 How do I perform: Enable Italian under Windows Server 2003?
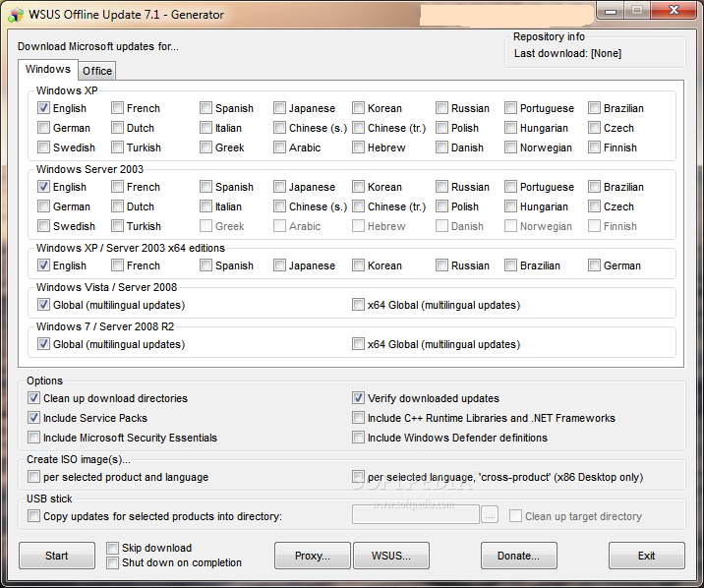(205, 206)
